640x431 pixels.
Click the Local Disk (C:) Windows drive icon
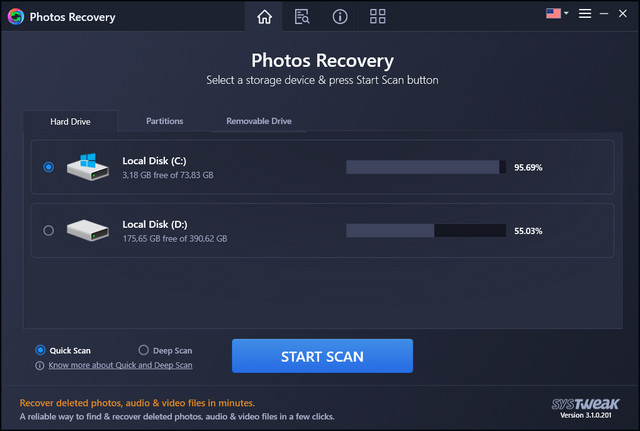pos(90,166)
